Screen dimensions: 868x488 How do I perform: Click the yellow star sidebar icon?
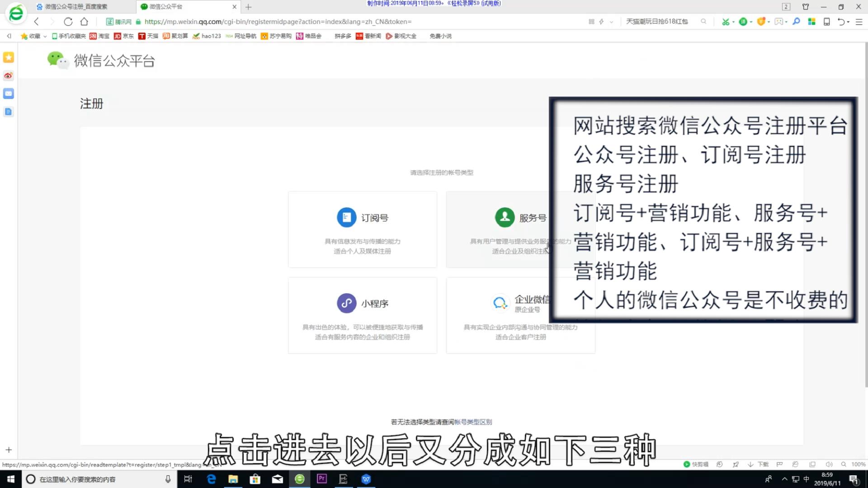(x=9, y=57)
